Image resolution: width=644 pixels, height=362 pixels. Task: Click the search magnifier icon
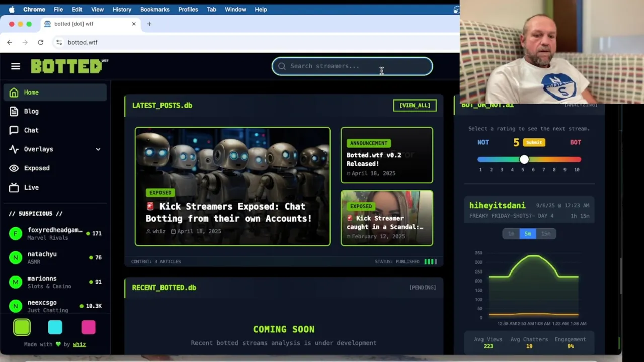tap(282, 66)
